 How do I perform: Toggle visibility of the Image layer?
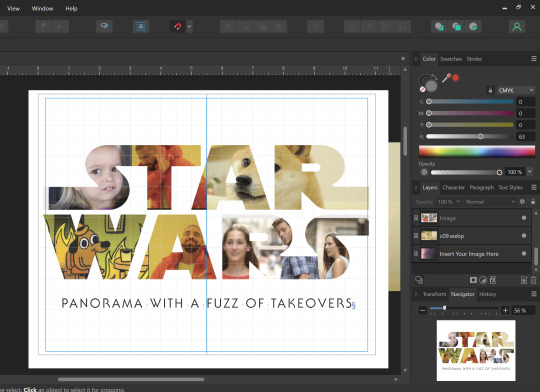pos(524,218)
